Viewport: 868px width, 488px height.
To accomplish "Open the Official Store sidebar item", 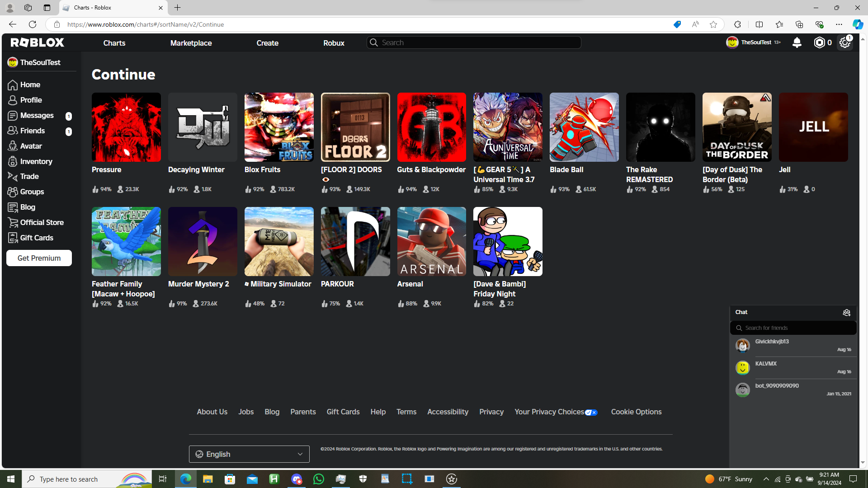I will pos(42,222).
